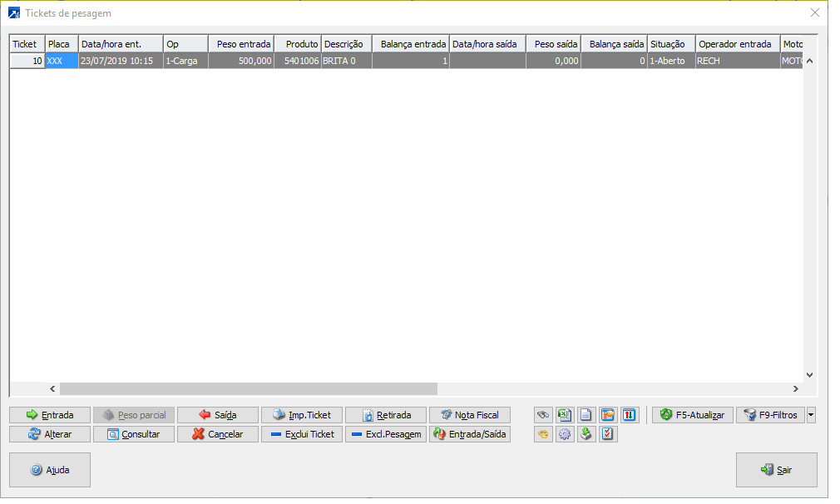Click the blank document page icon
This screenshot has height=504, width=840.
click(x=586, y=415)
